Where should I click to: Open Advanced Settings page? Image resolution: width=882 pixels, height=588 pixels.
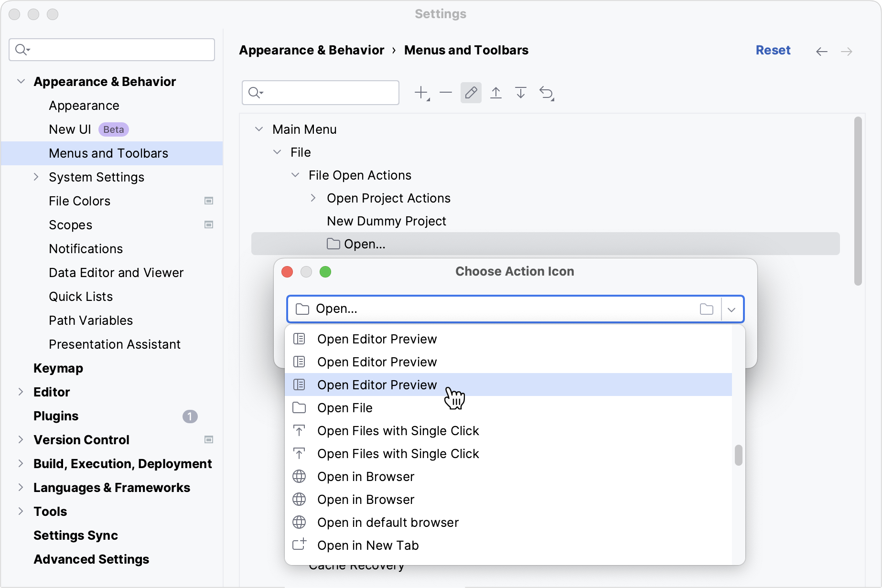pyautogui.click(x=91, y=559)
